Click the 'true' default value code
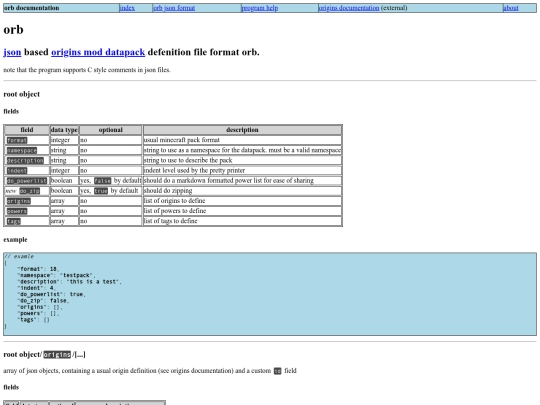Screen dimensions: 540x405 (101, 191)
